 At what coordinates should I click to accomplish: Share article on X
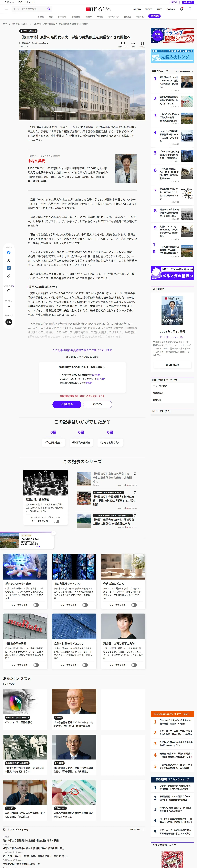[x=9, y=260]
